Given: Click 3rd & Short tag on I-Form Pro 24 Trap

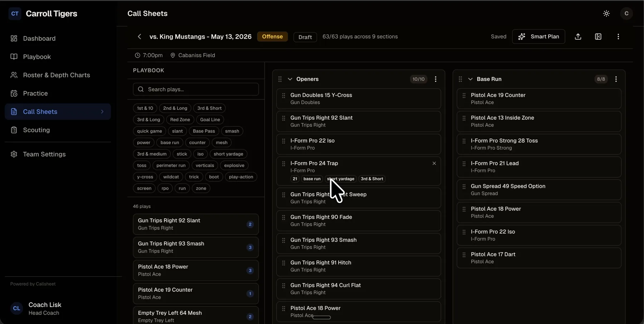Looking at the screenshot, I should coord(372,179).
